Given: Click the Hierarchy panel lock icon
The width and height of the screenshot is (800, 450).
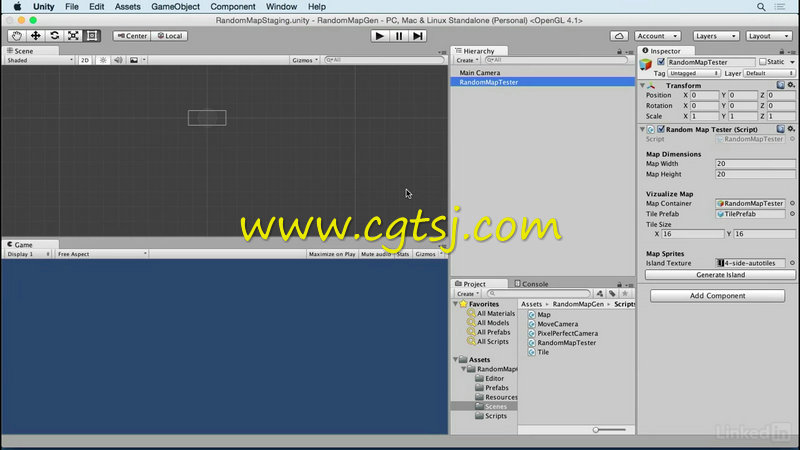Looking at the screenshot, I should click(x=619, y=52).
